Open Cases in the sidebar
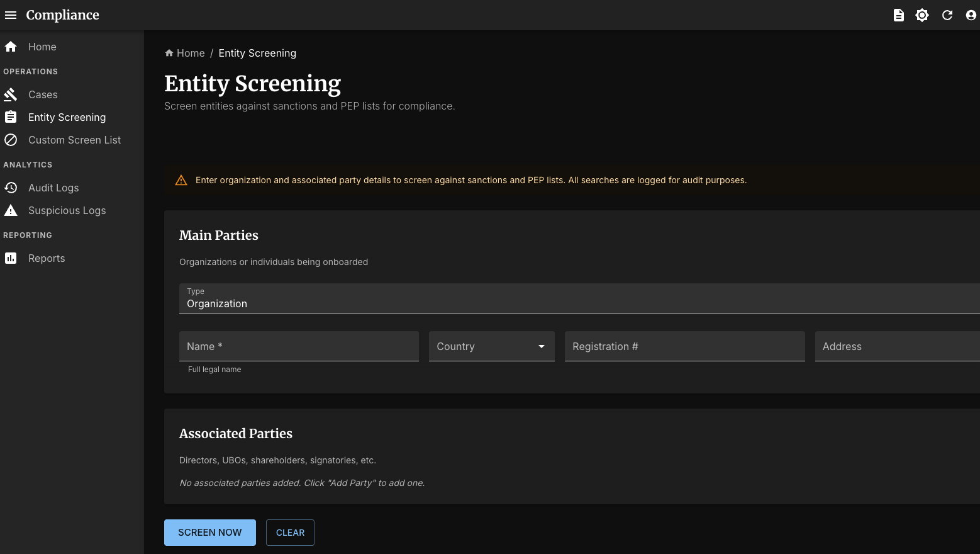 [72, 94]
